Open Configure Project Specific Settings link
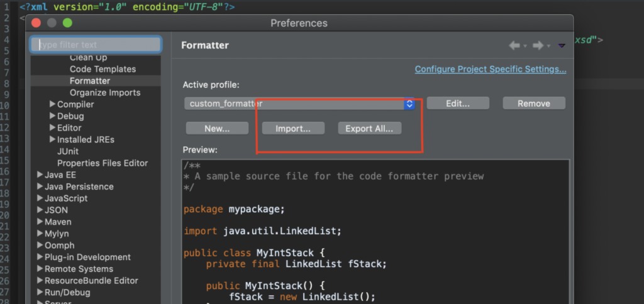 tap(491, 69)
